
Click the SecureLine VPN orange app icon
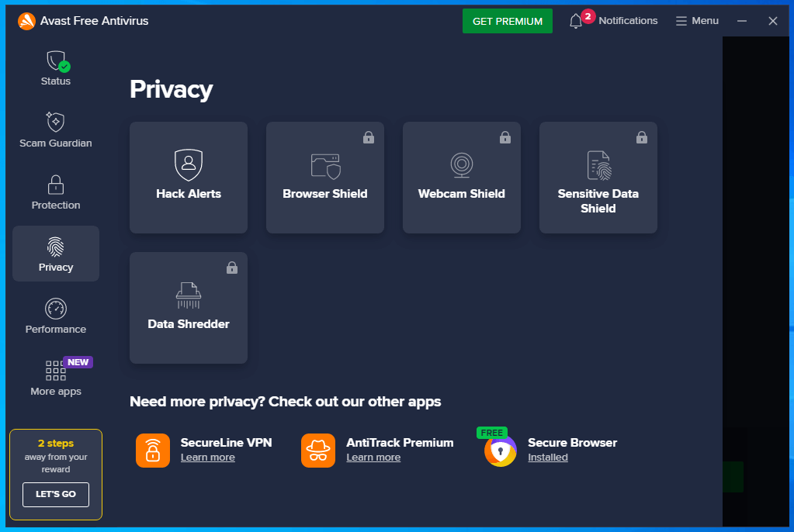coord(153,450)
